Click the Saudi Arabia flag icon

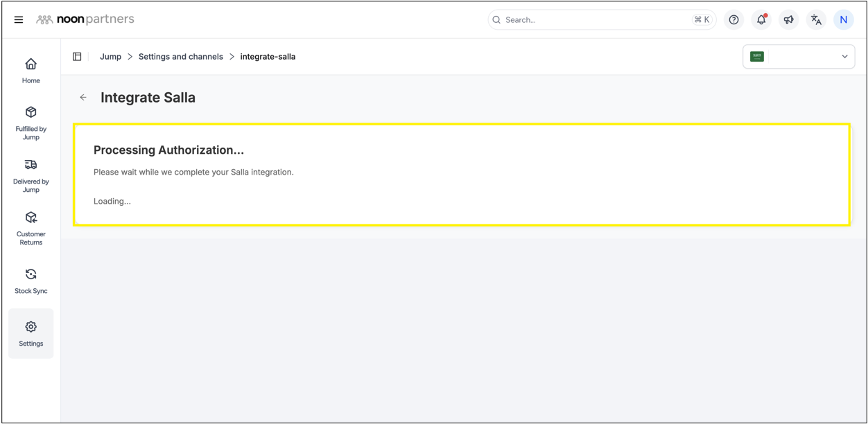pyautogui.click(x=757, y=57)
